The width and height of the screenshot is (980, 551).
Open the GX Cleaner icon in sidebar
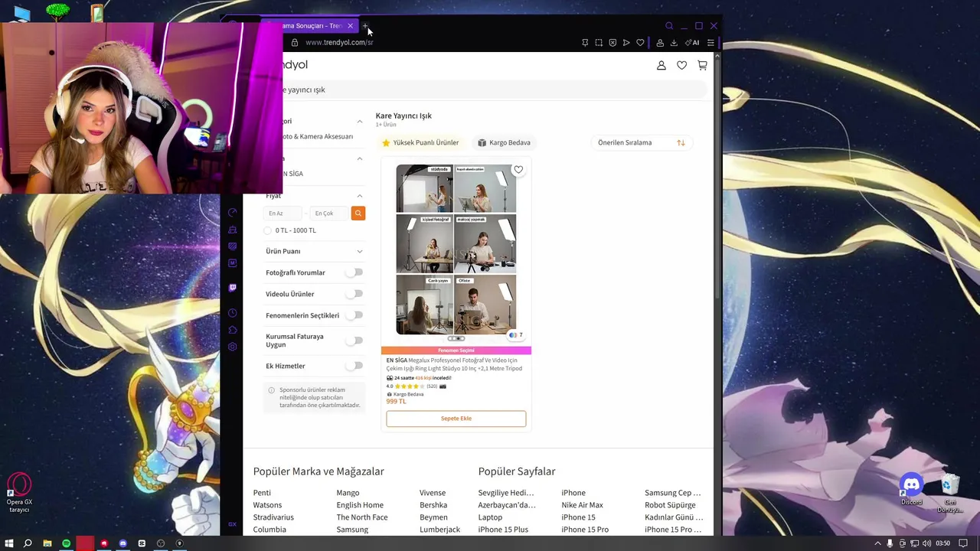tap(233, 230)
